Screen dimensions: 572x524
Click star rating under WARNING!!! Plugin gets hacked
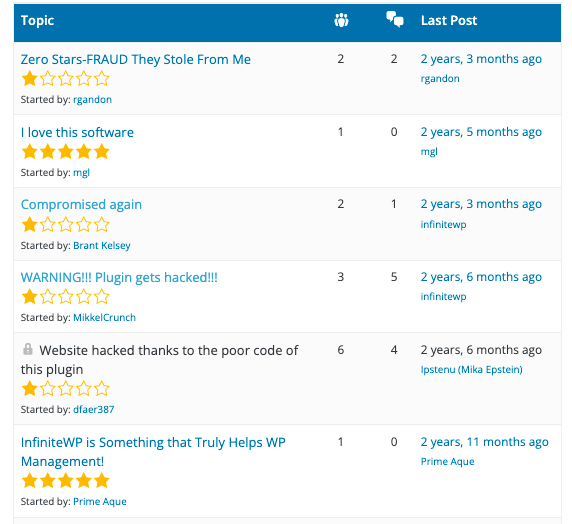[x=66, y=297]
